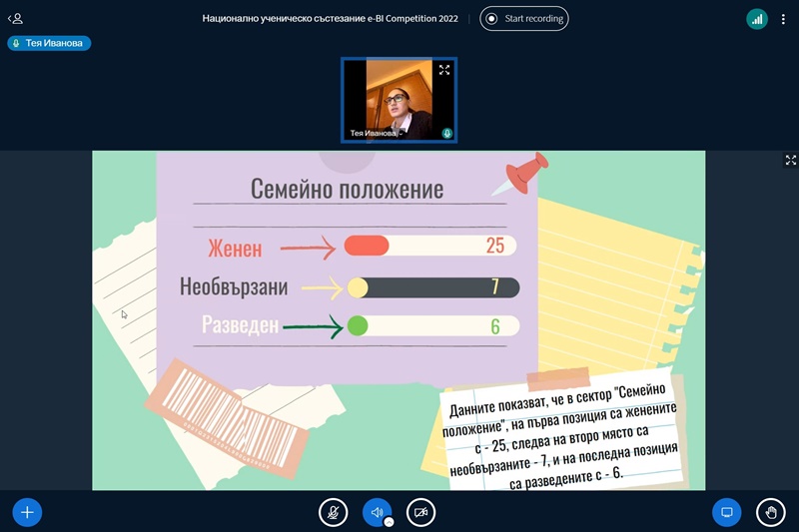Click the Разведен label on slide
The height and width of the screenshot is (532, 799).
240,324
